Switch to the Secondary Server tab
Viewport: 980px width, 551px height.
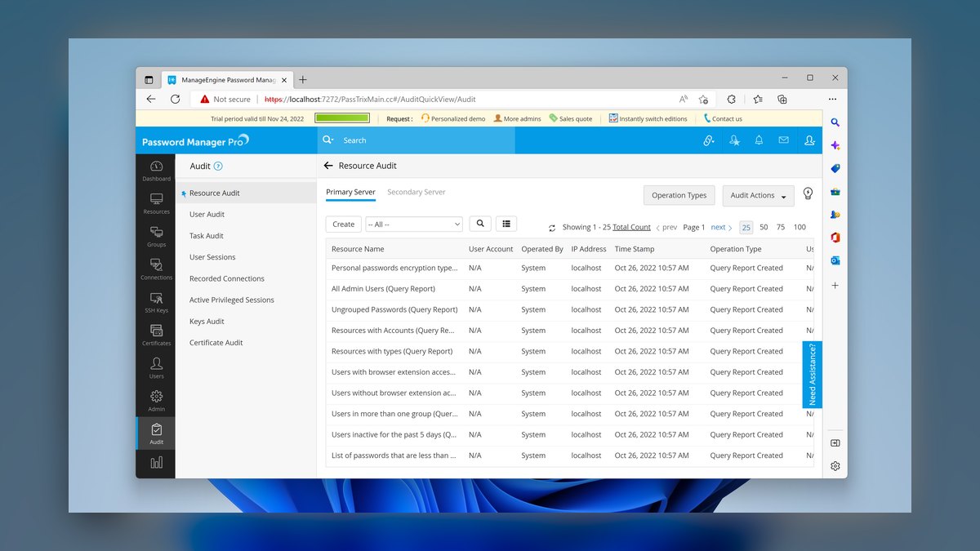tap(416, 193)
